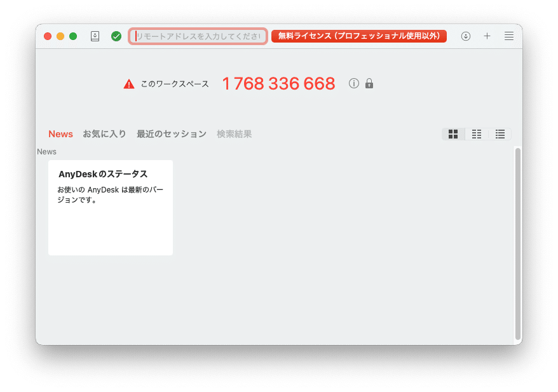Minimize the AnyDesk window with the yellow button

[x=60, y=36]
